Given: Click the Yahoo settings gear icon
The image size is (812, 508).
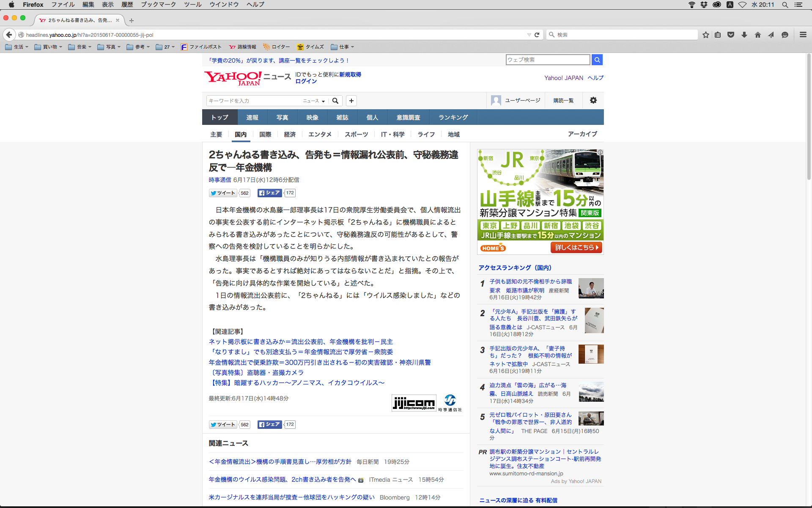Looking at the screenshot, I should point(593,100).
